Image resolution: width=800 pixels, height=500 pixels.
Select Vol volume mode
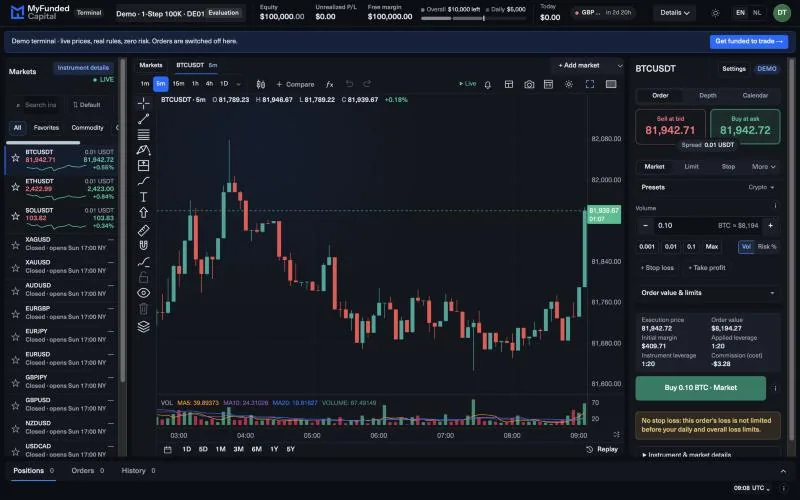[746, 247]
